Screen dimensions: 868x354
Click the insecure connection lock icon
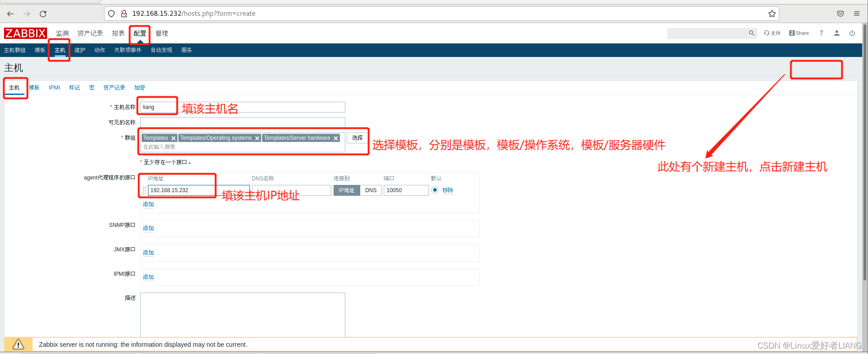pyautogui.click(x=124, y=14)
